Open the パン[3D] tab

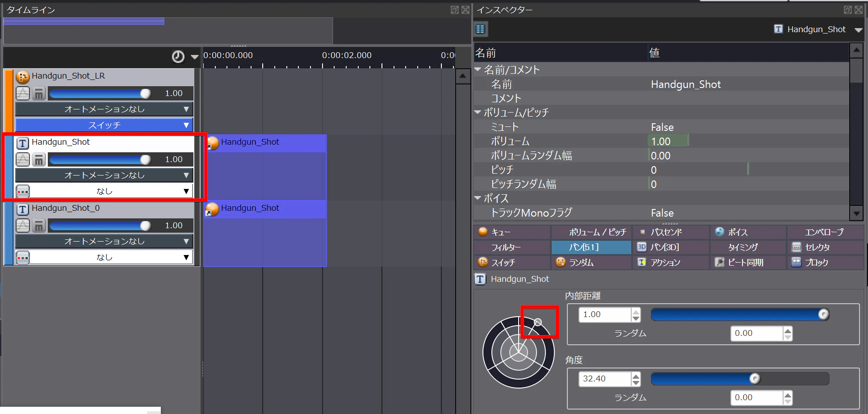point(671,247)
